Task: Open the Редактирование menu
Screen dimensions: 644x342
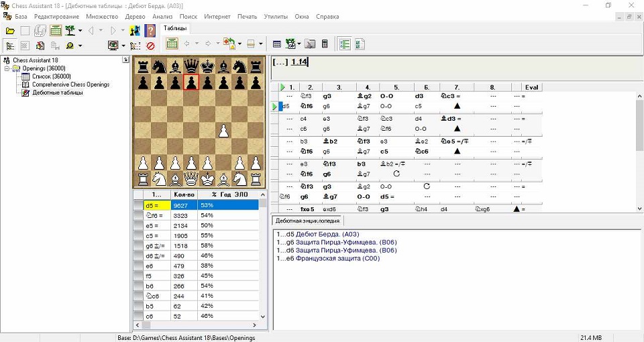Action: click(56, 16)
